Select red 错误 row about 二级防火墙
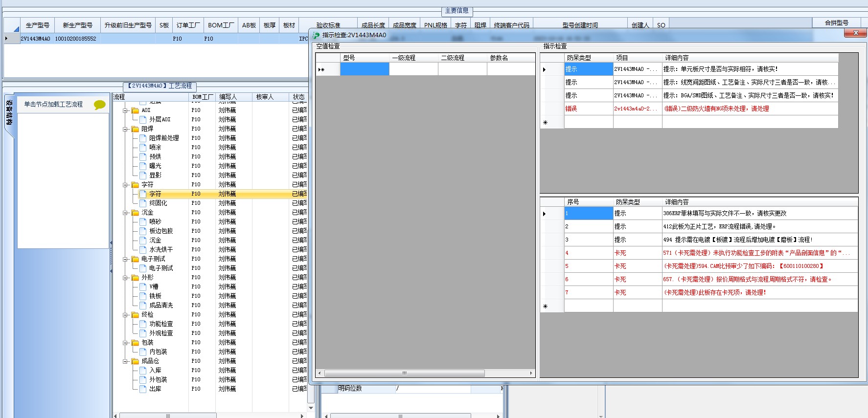 (689, 109)
